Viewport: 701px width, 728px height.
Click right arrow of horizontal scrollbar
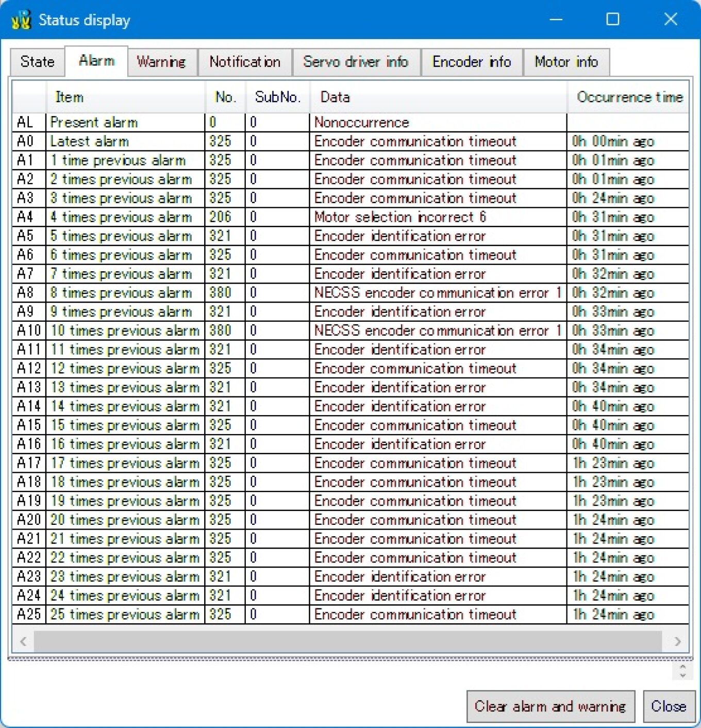677,641
